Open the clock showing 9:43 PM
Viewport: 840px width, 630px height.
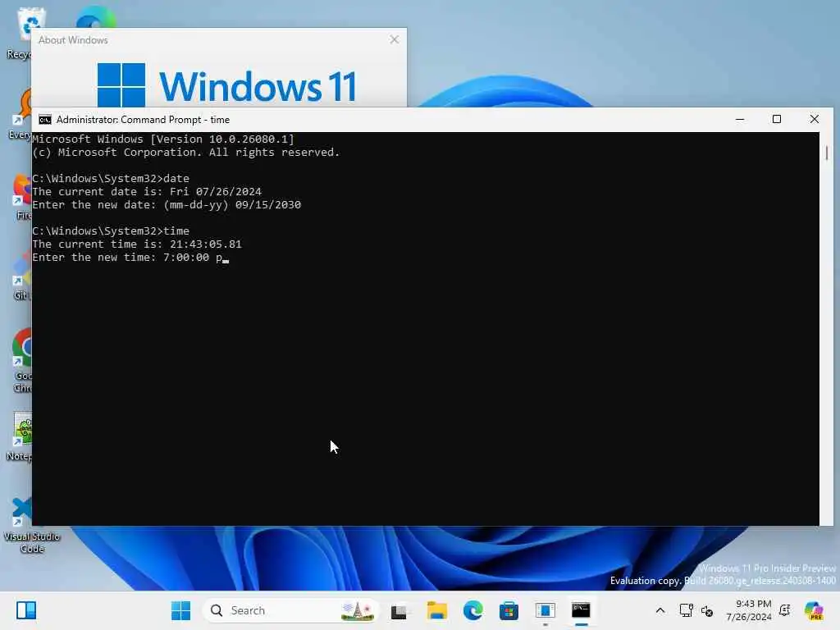[748, 610]
